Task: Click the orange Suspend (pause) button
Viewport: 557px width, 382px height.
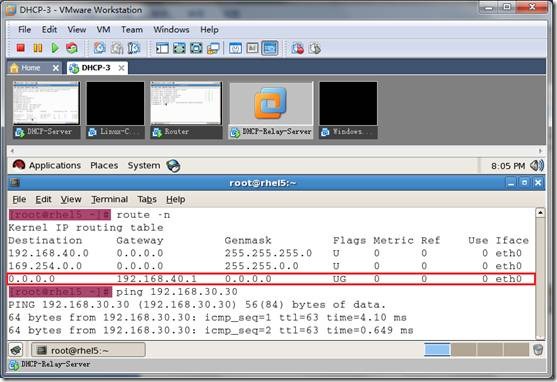Action: [x=38, y=48]
